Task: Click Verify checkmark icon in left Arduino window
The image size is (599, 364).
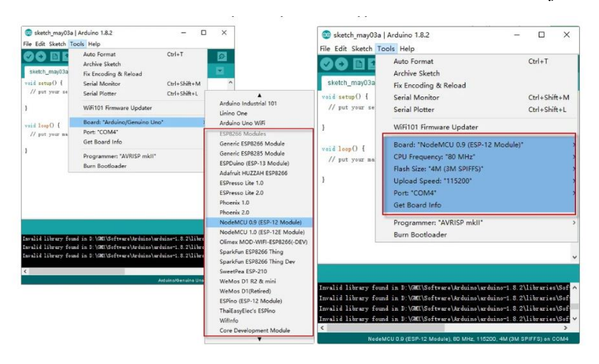Action: (x=29, y=56)
